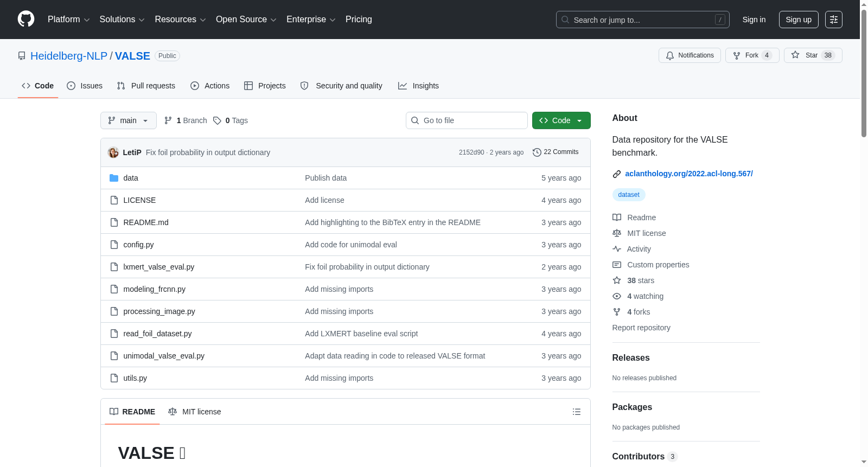Click the eye icon next to 4 watching

tap(617, 296)
